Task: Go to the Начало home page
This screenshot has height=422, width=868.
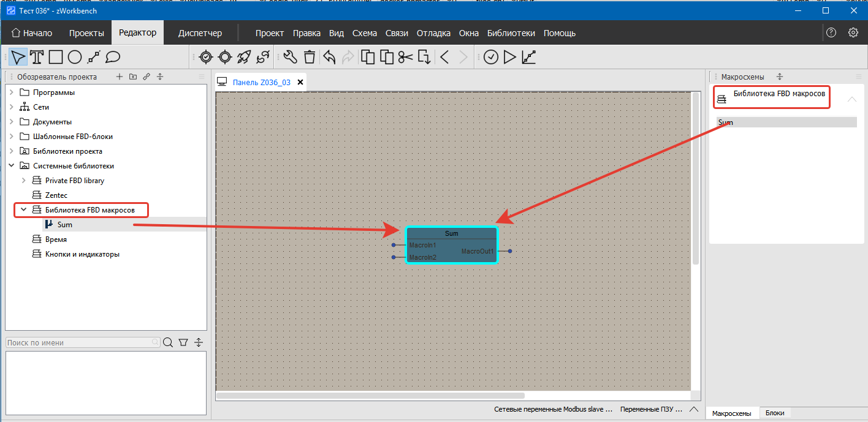Action: click(32, 33)
